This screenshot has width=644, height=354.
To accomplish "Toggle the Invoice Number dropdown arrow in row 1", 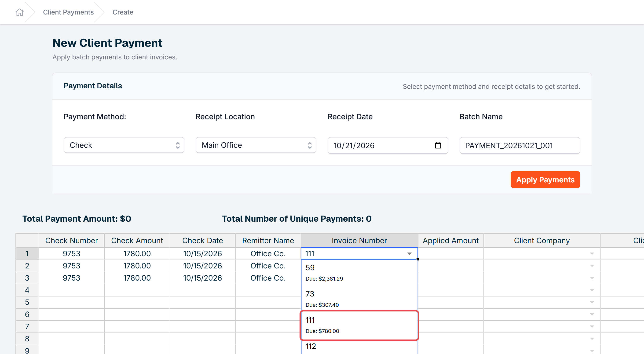I will tap(410, 253).
